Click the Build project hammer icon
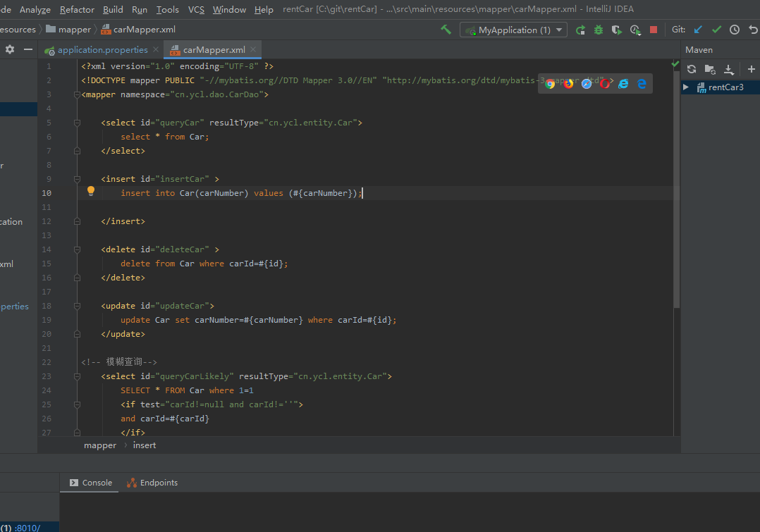This screenshot has width=760, height=532. click(446, 30)
